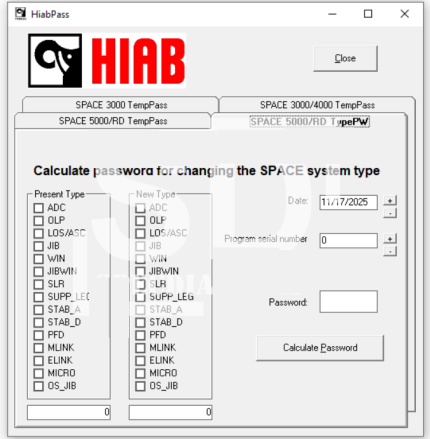This screenshot has width=430, height=439.
Task: Increment the program serial number
Action: [x=390, y=239]
